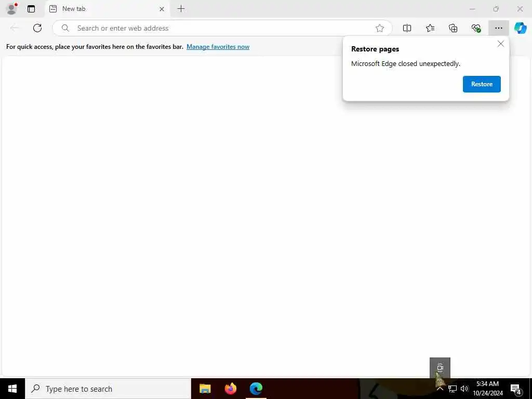Open the volume speaker tray icon
This screenshot has height=399, width=532.
(x=464, y=389)
